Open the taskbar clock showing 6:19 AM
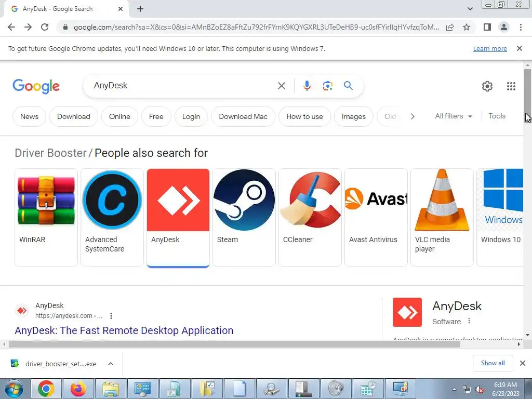The width and height of the screenshot is (532, 399). tap(506, 389)
